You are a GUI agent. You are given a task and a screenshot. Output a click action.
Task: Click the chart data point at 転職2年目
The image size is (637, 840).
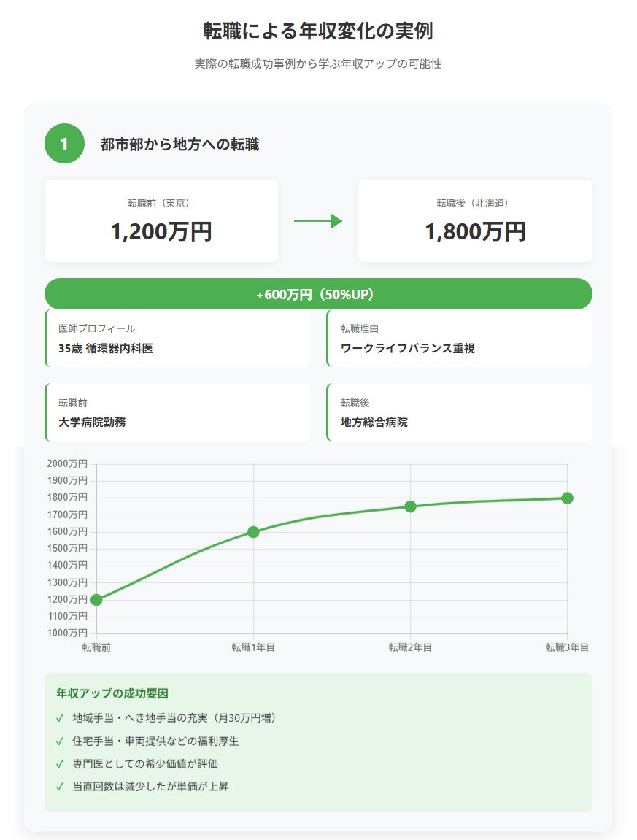point(410,506)
